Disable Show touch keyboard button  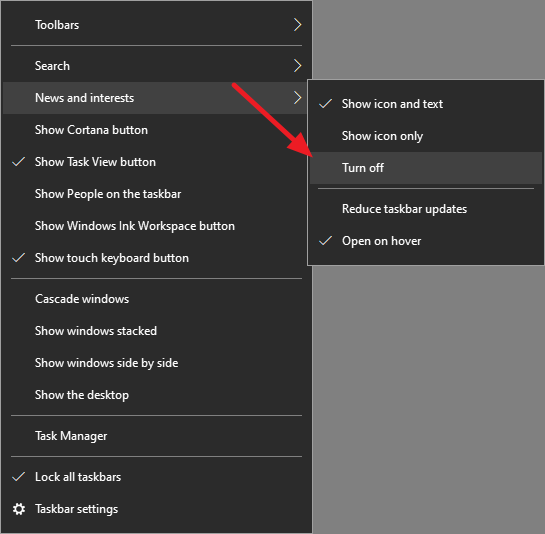tap(155, 258)
